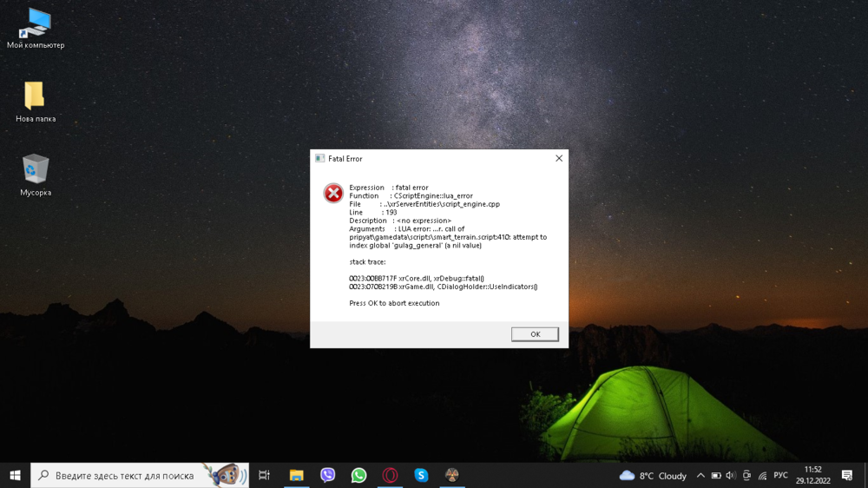Open Skype from the taskbar
The image size is (868, 488).
[x=421, y=475]
